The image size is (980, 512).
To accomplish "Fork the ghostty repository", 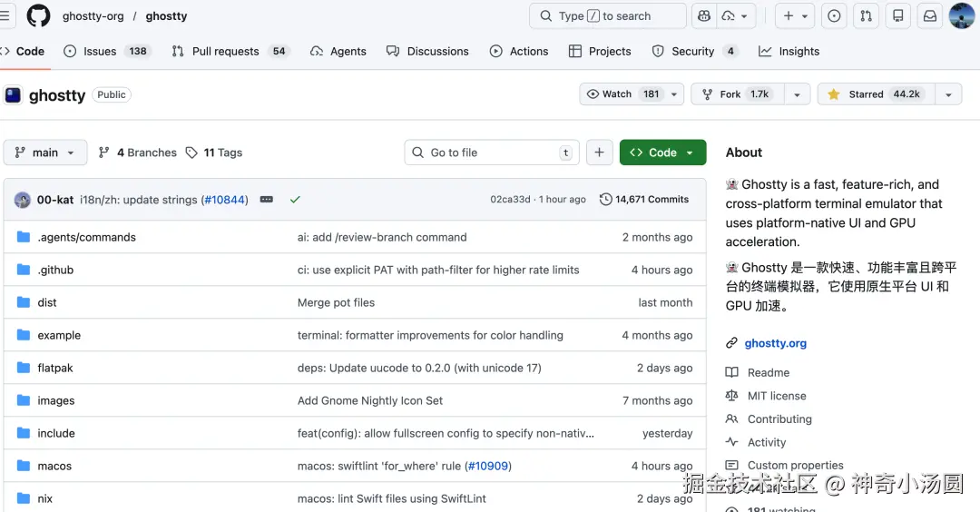I will [x=738, y=94].
